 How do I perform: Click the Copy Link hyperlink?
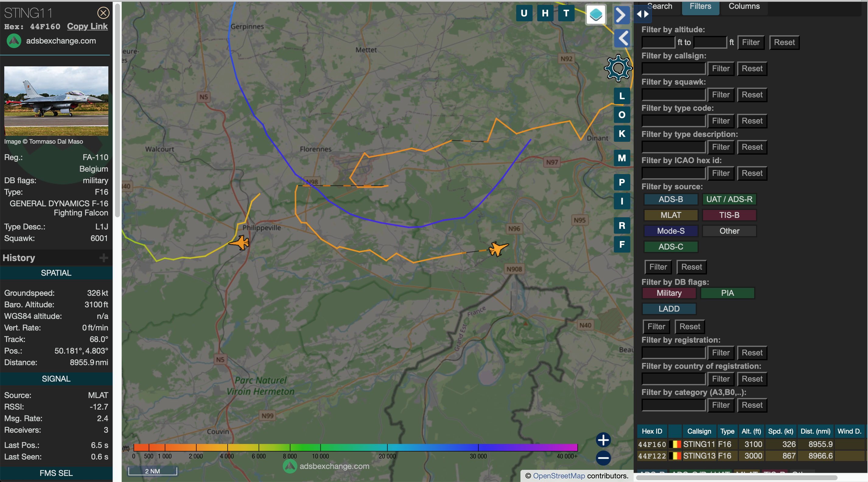pyautogui.click(x=87, y=26)
